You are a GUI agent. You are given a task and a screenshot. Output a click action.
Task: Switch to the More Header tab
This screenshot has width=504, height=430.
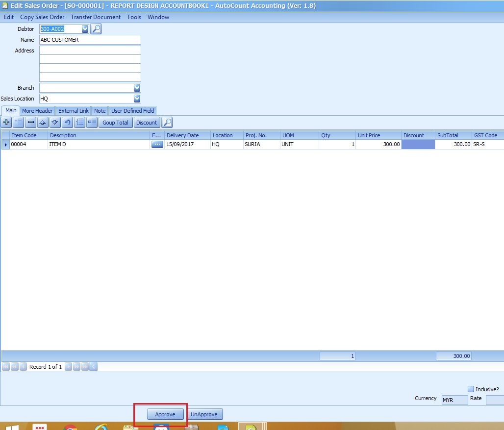click(37, 111)
